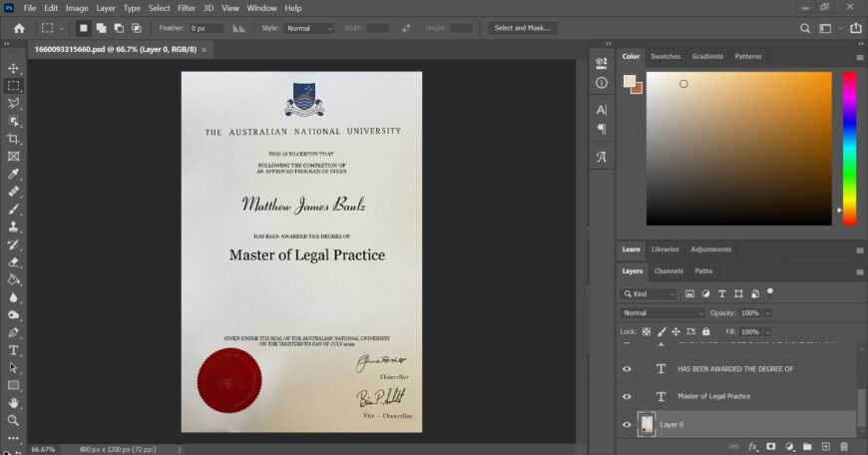
Task: Open the Kind filter dropdown
Action: [x=649, y=294]
